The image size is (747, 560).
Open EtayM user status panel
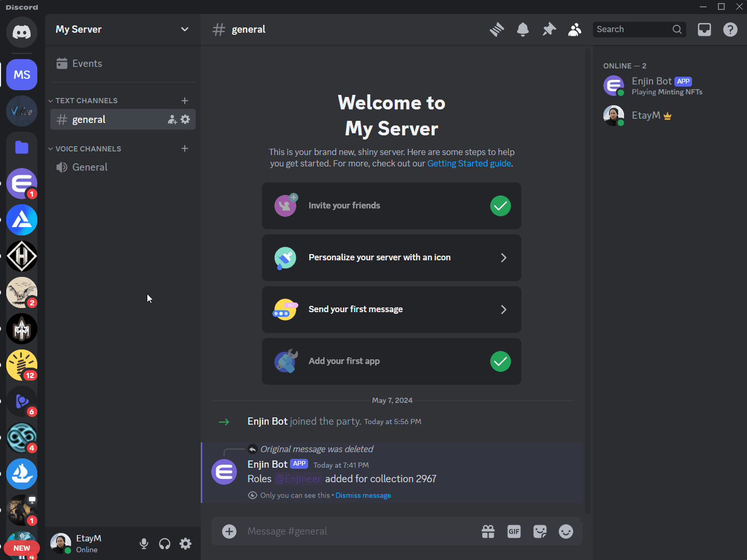pyautogui.click(x=89, y=543)
